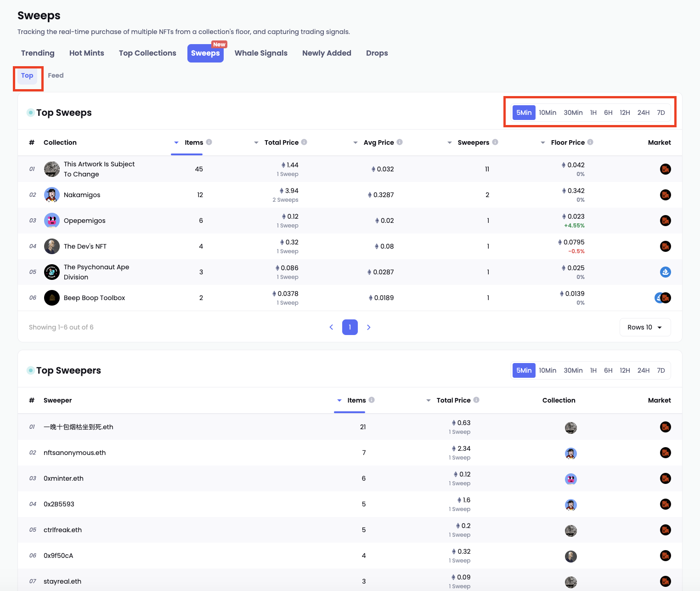Open Blur market icon for Opepemigos row
The image size is (700, 591).
coord(666,221)
